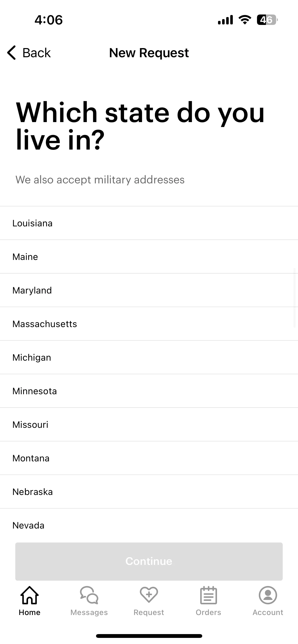This screenshot has height=644, width=298.
Task: Select Louisiana from the state list
Action: (x=149, y=223)
